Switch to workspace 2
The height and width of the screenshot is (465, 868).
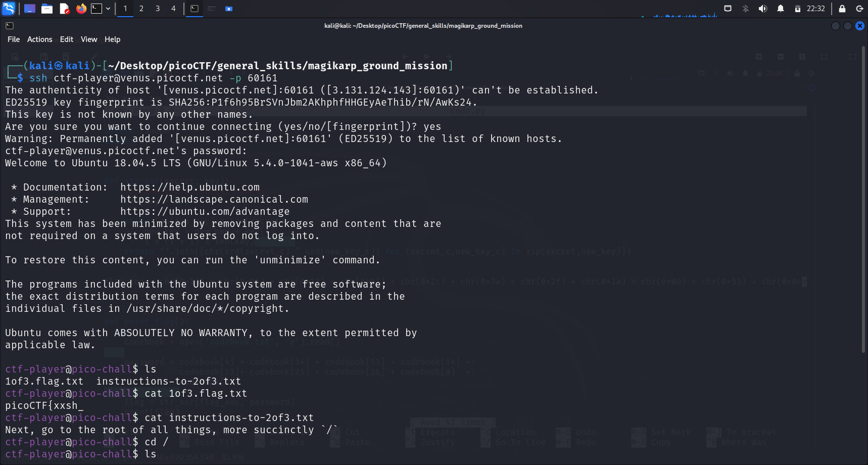pyautogui.click(x=141, y=9)
